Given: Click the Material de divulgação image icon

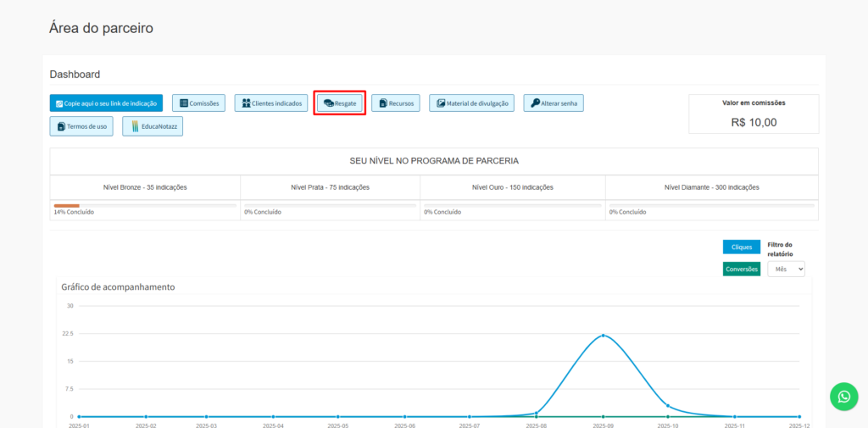Looking at the screenshot, I should (x=441, y=103).
